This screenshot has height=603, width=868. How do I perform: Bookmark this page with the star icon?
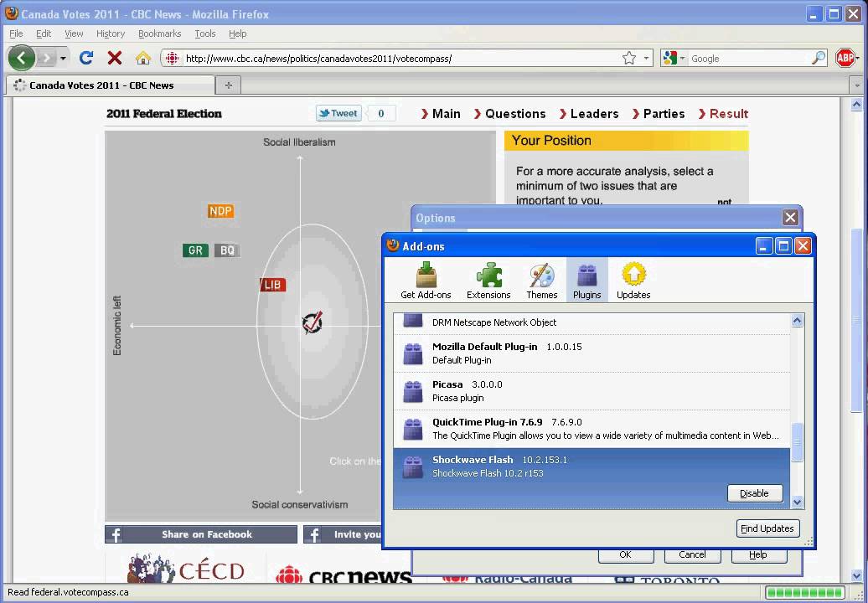(x=629, y=58)
